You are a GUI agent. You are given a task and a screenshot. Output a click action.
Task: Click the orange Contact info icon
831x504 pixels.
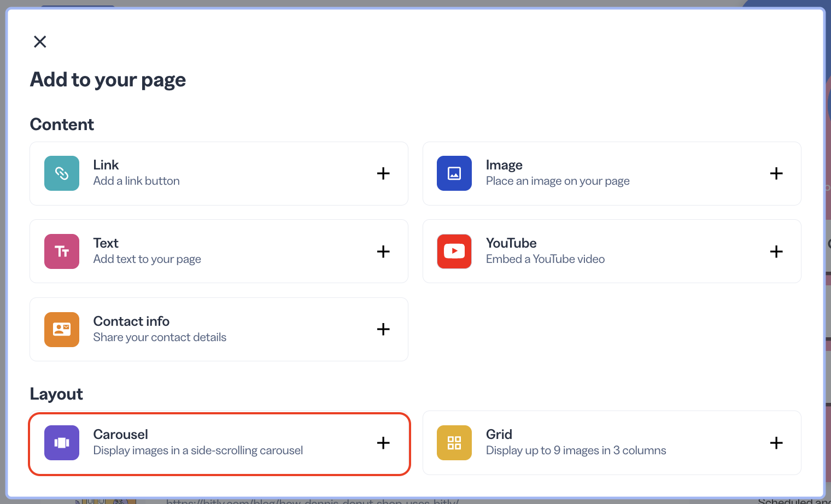[62, 330]
